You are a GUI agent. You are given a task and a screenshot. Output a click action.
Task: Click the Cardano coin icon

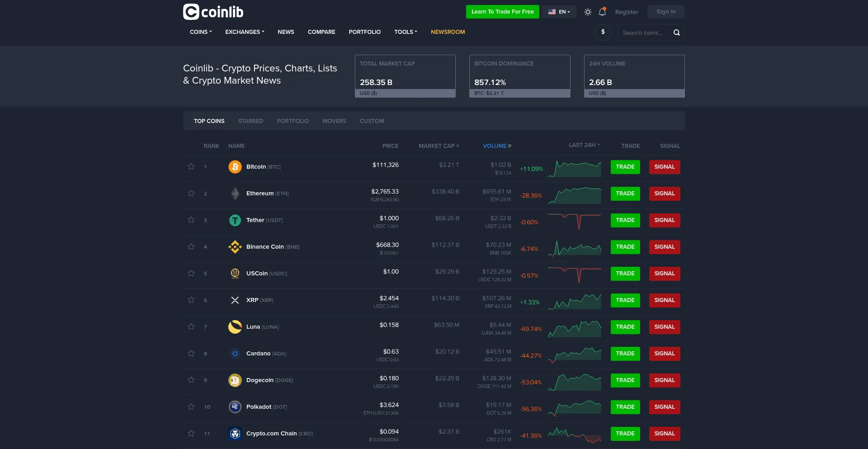point(235,354)
